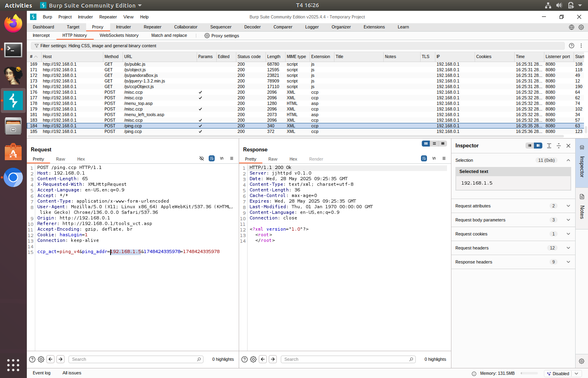Select combined tabbed request/response layout
This screenshot has width=588, height=378.
443,143
